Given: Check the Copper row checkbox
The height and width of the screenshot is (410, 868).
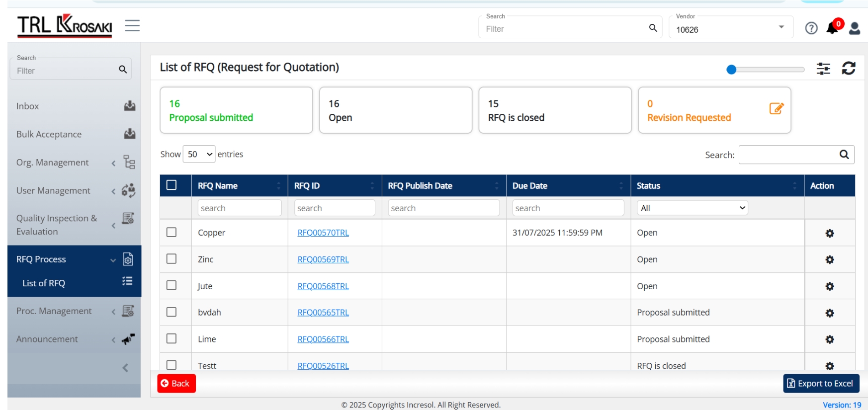Looking at the screenshot, I should pos(172,232).
